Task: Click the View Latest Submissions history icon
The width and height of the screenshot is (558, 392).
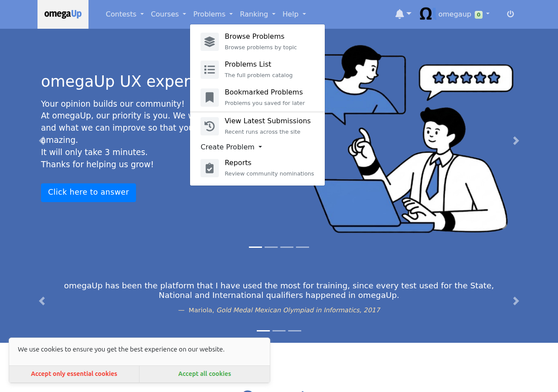Action: pos(210,126)
